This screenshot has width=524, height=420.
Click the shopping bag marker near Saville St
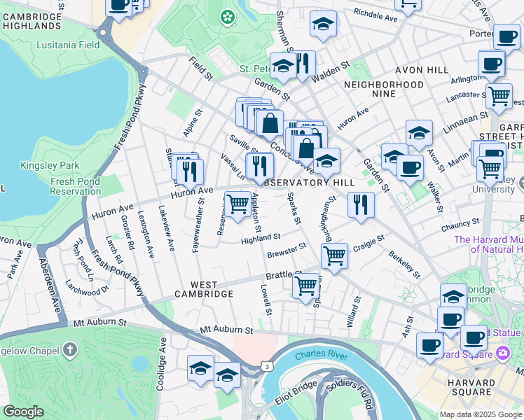pyautogui.click(x=270, y=123)
